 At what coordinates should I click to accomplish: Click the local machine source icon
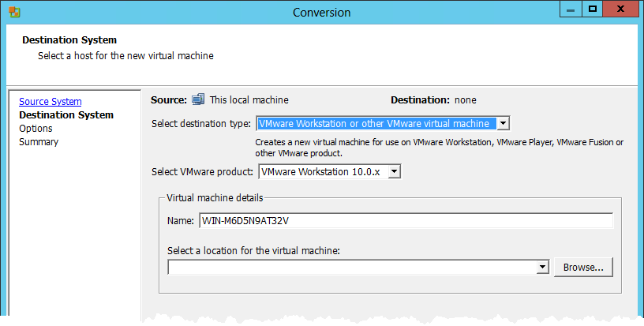[198, 99]
